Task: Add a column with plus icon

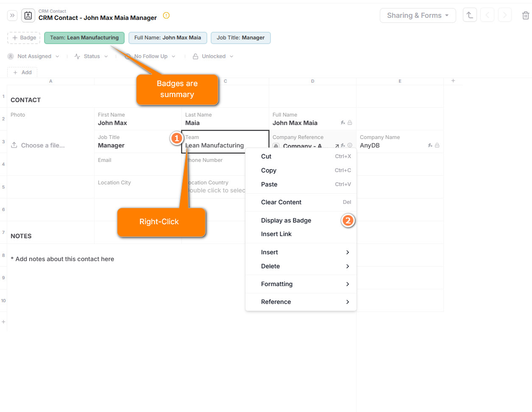Action: coord(453,81)
